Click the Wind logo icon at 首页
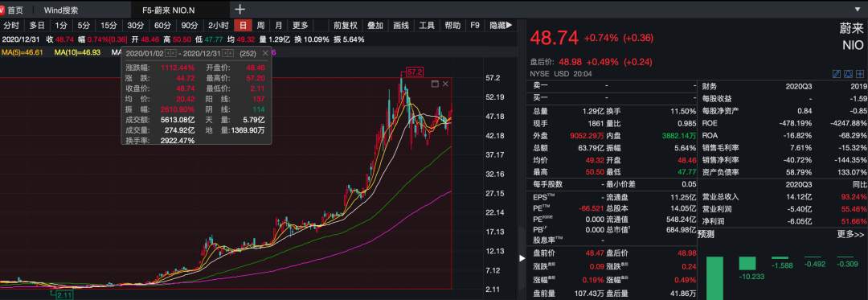 point(2,10)
